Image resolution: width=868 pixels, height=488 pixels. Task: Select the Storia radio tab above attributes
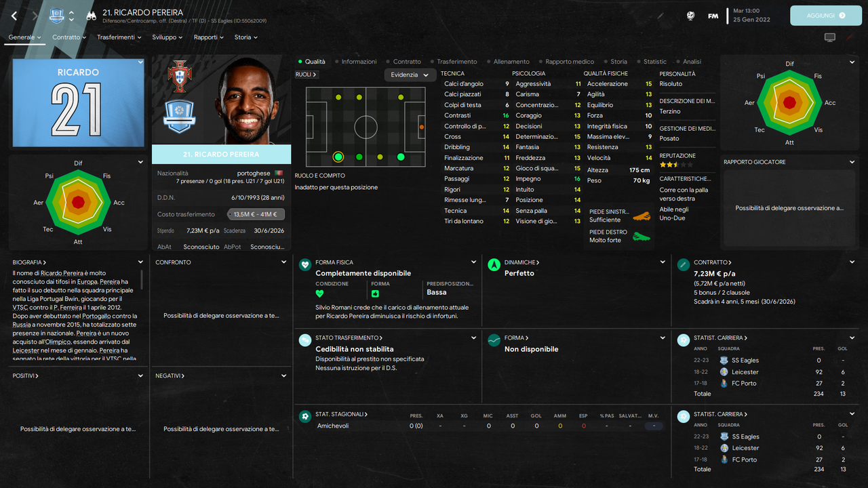(x=615, y=62)
